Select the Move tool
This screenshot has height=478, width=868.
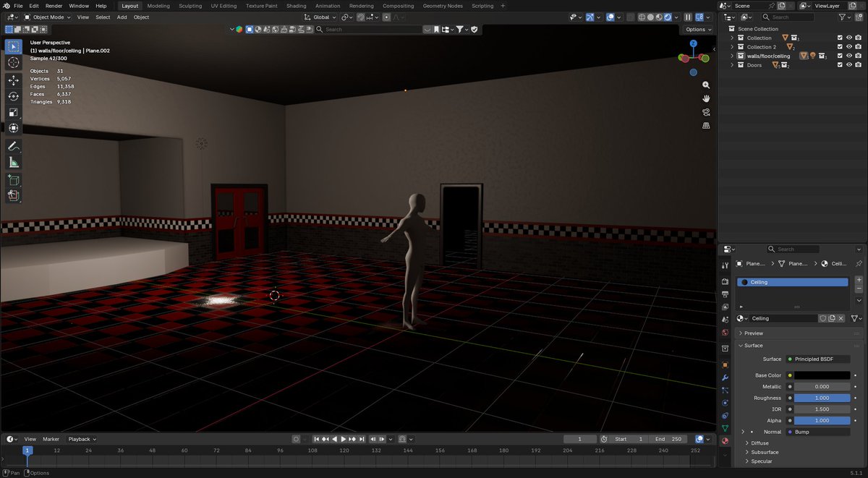(13, 80)
